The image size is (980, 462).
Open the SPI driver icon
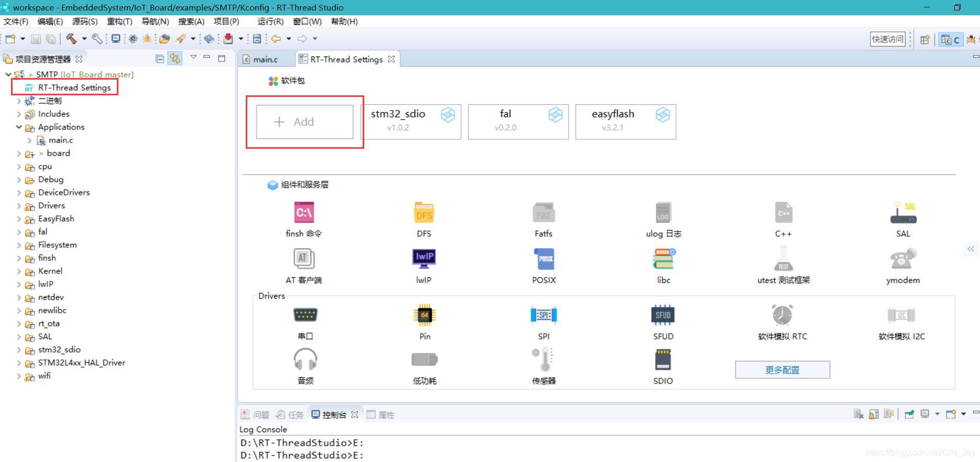543,315
